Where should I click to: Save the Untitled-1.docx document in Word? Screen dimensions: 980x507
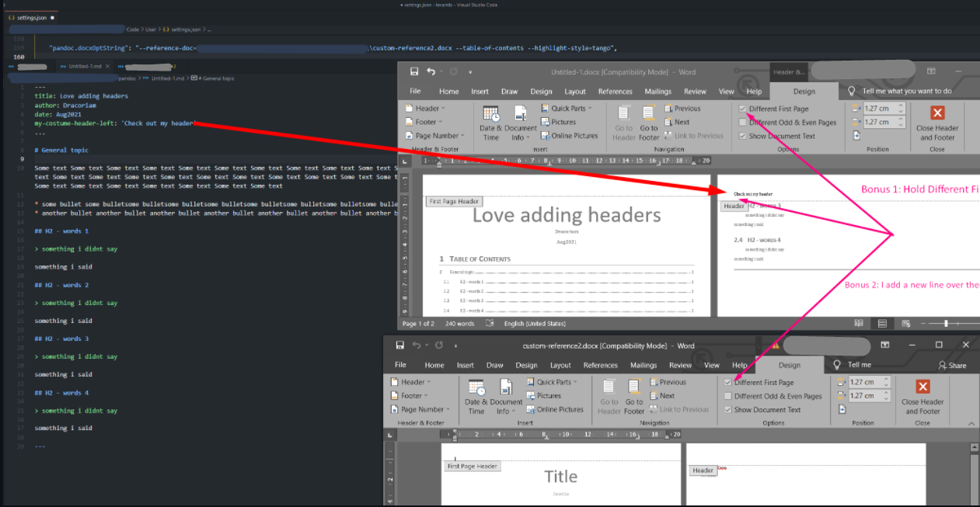tap(415, 71)
